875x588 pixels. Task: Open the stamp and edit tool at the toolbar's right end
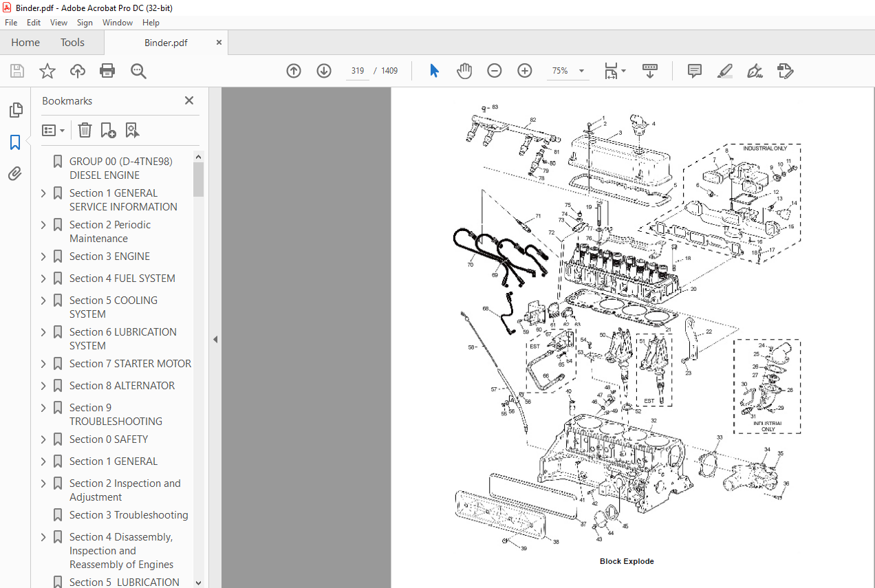click(x=786, y=71)
